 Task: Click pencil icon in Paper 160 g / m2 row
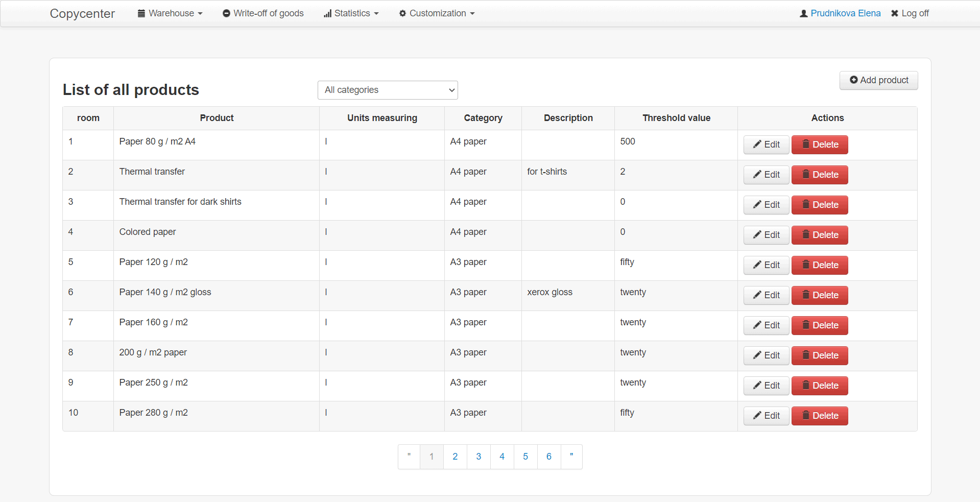pos(757,325)
